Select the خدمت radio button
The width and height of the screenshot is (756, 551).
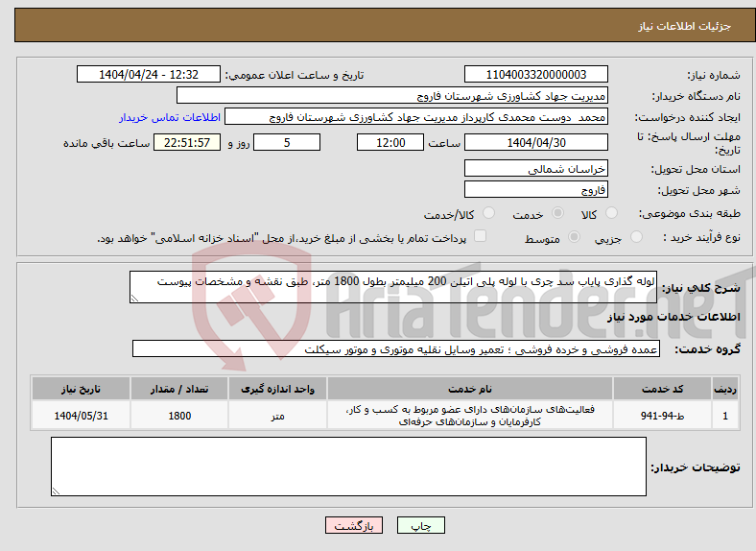557,213
